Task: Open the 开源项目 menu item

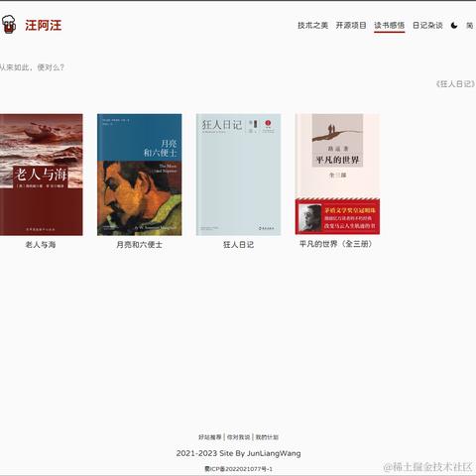Action: click(351, 25)
